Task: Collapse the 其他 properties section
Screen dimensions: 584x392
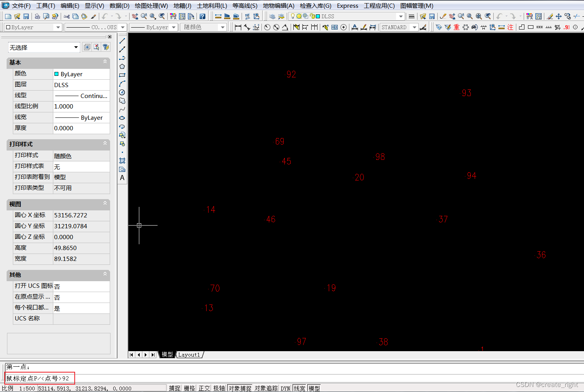Action: [105, 274]
